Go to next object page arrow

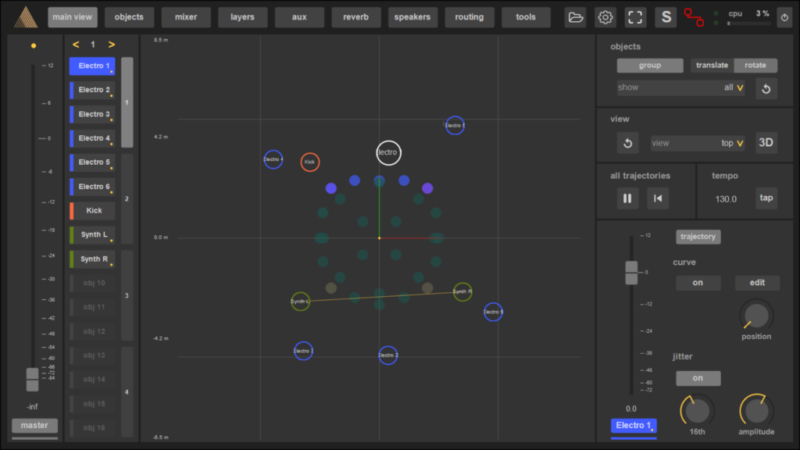point(111,45)
